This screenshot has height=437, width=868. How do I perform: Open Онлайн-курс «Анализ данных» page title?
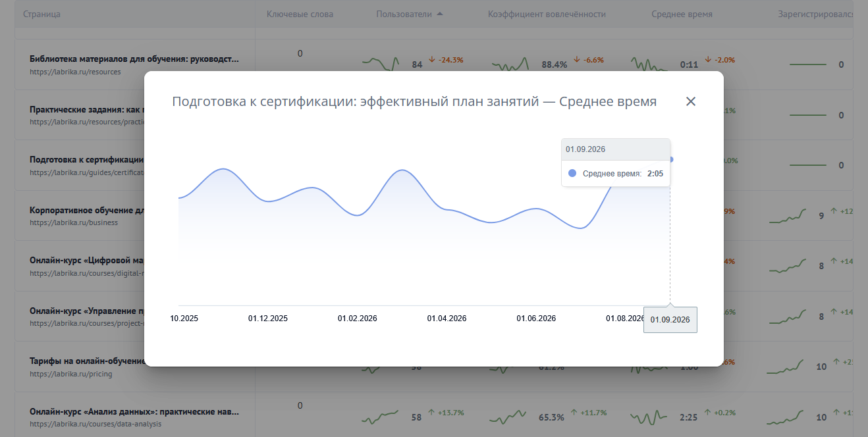click(134, 412)
